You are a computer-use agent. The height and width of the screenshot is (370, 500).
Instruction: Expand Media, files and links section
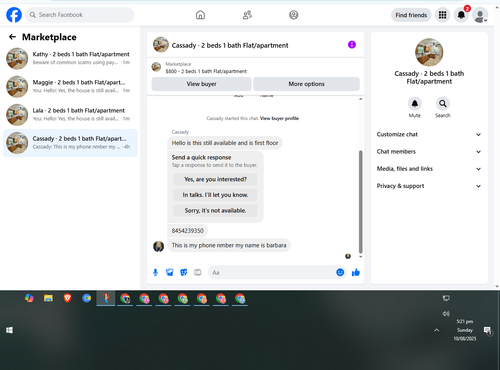(429, 169)
